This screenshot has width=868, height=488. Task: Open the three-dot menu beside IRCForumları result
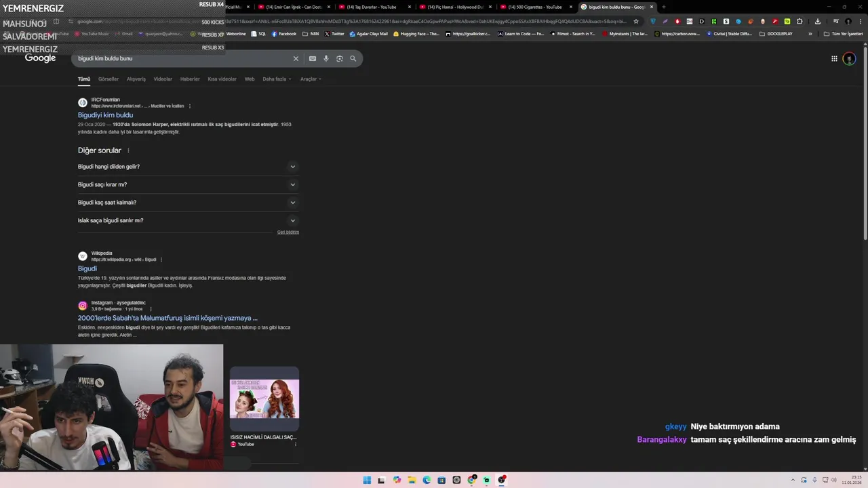click(x=190, y=106)
